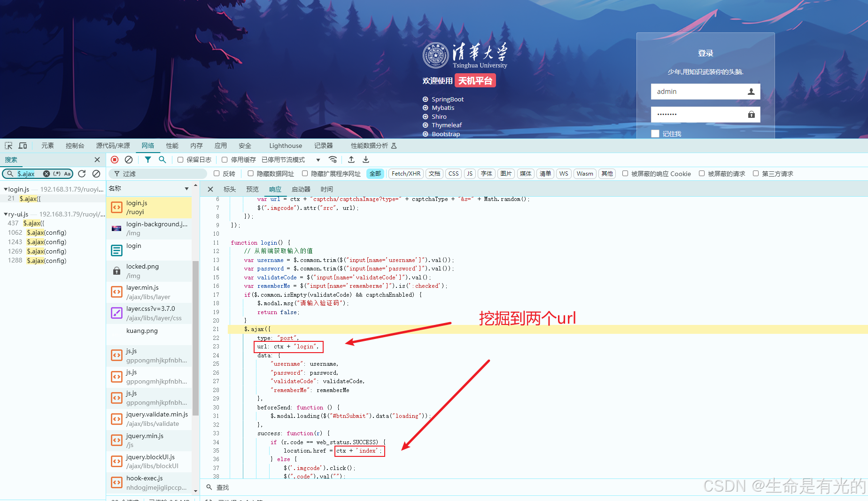Enable the 保留日志 checkbox
868x501 pixels.
click(x=180, y=160)
